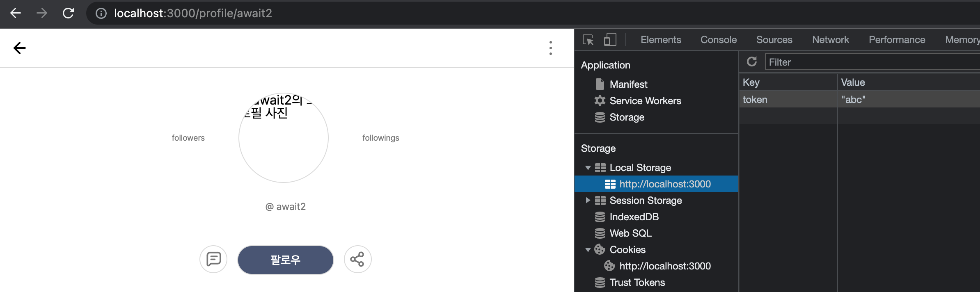
Task: Switch to the Console tab
Action: [x=719, y=40]
